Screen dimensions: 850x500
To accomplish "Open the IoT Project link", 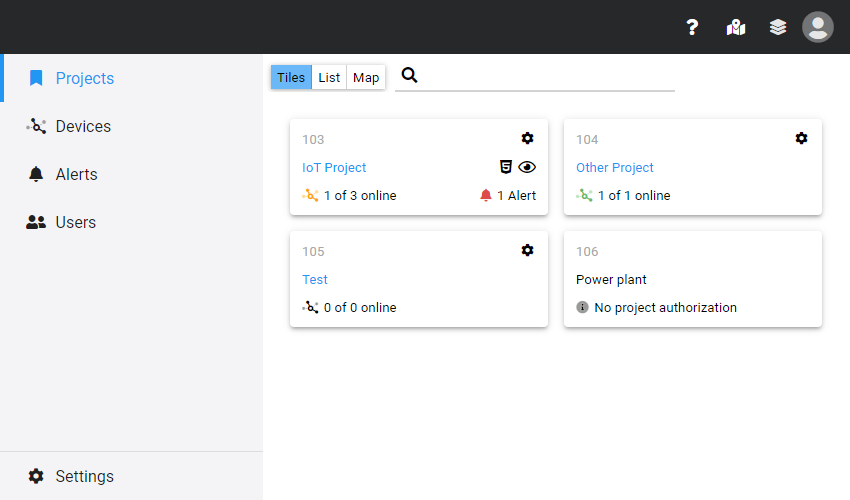I will click(334, 168).
